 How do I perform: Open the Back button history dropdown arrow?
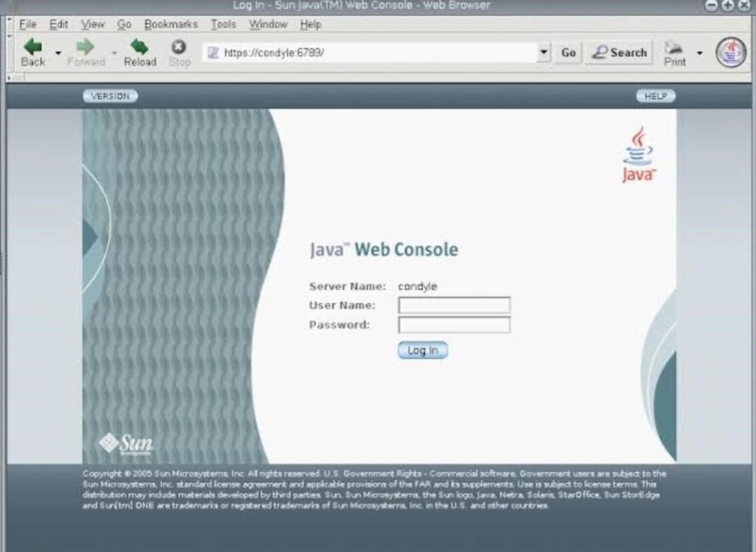point(58,53)
